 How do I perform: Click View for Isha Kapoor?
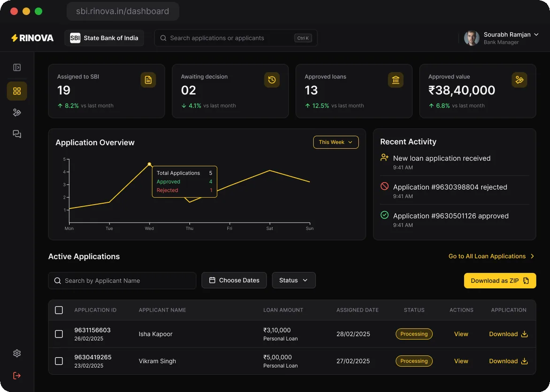[461, 334]
